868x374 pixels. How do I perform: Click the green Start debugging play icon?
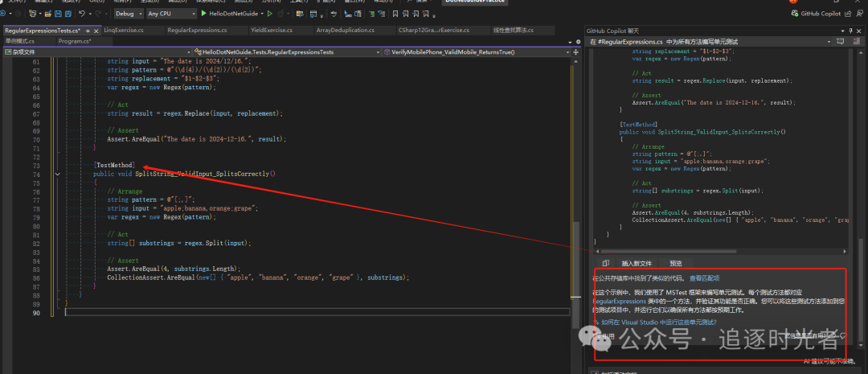[204, 14]
